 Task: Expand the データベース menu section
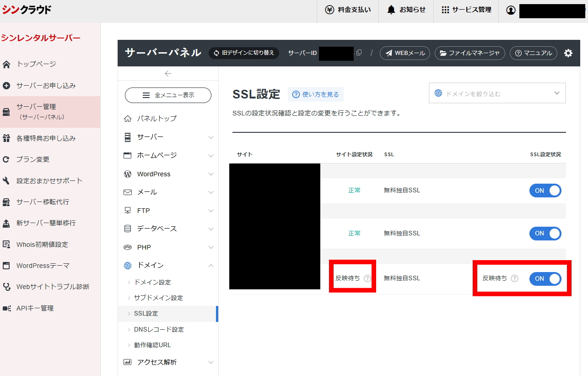168,229
